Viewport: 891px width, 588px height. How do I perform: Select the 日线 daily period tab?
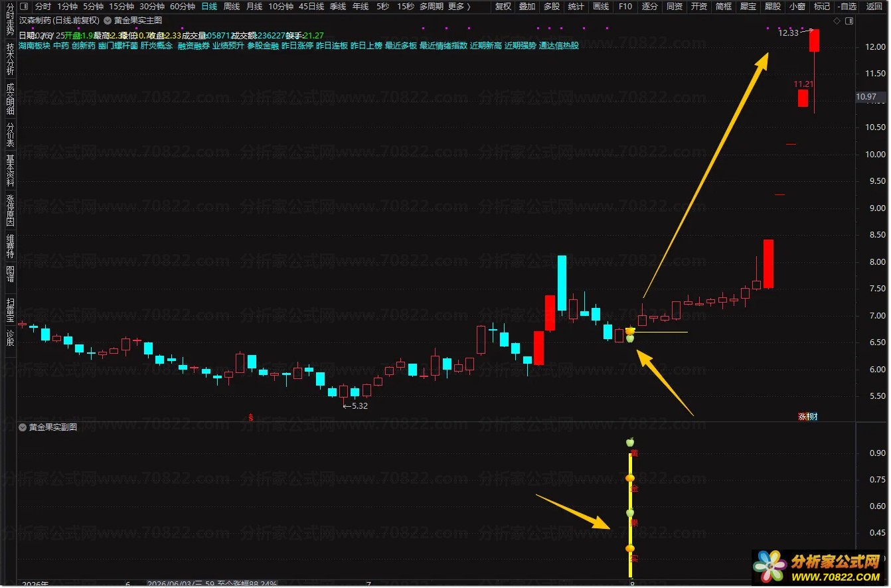point(209,7)
